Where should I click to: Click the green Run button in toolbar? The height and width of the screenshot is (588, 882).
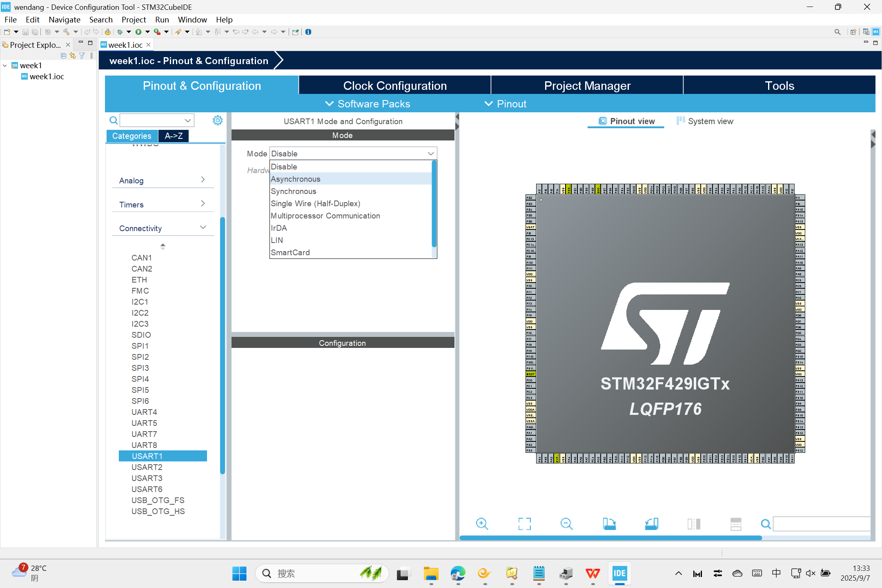point(138,32)
